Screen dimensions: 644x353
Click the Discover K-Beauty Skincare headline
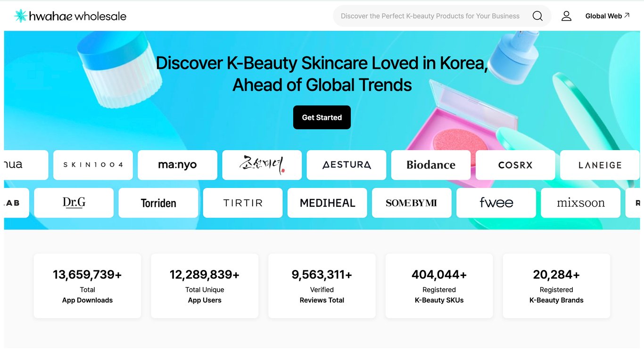coord(322,74)
